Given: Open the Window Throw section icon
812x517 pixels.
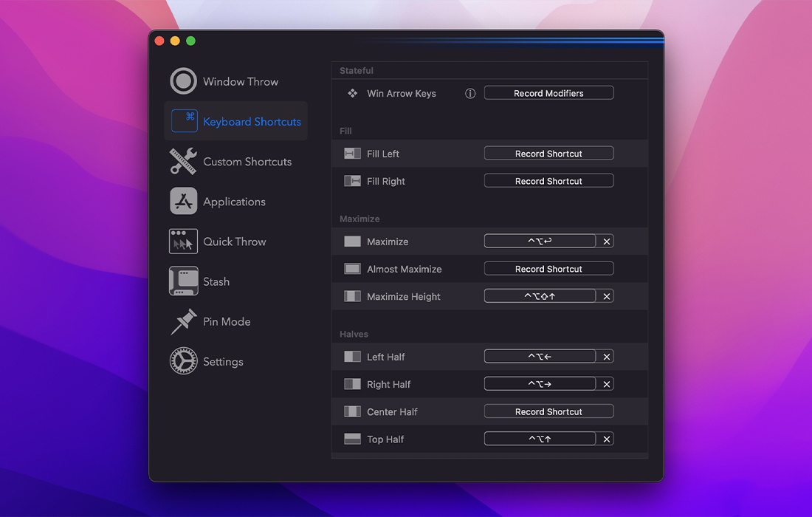Looking at the screenshot, I should tap(183, 81).
